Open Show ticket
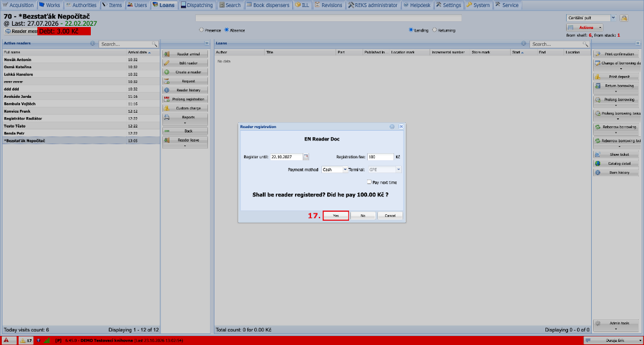 (618, 154)
